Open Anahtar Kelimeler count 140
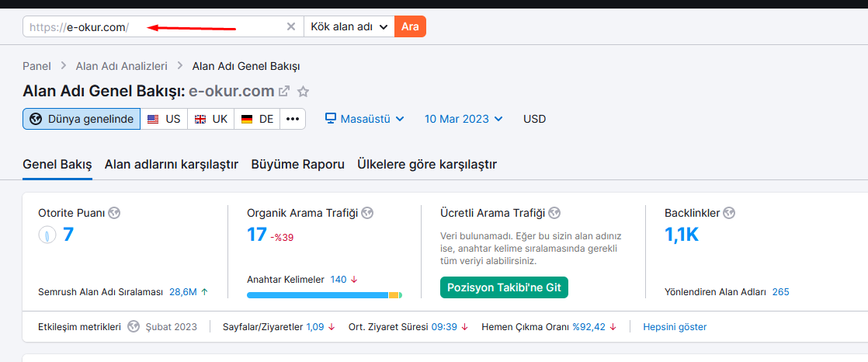Viewport: 868px width, 362px height. [x=339, y=280]
